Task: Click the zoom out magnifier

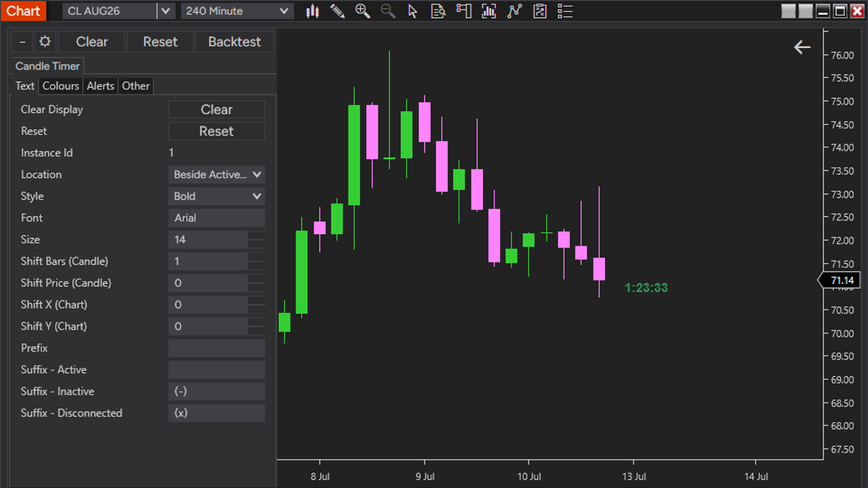Action: pyautogui.click(x=388, y=11)
